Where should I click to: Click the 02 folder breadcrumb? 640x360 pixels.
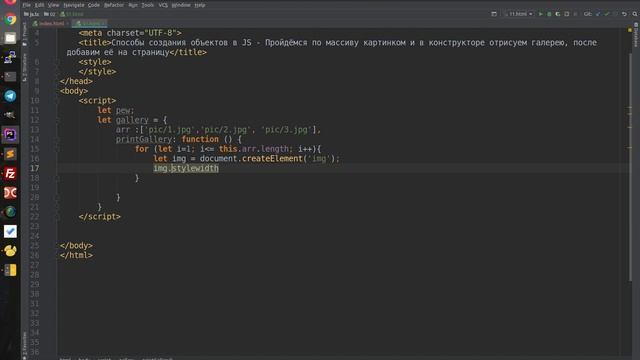(50, 14)
